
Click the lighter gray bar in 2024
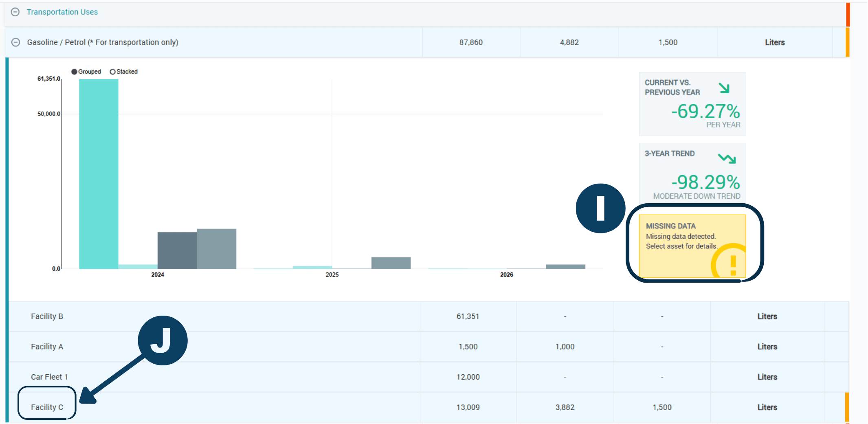pos(216,249)
